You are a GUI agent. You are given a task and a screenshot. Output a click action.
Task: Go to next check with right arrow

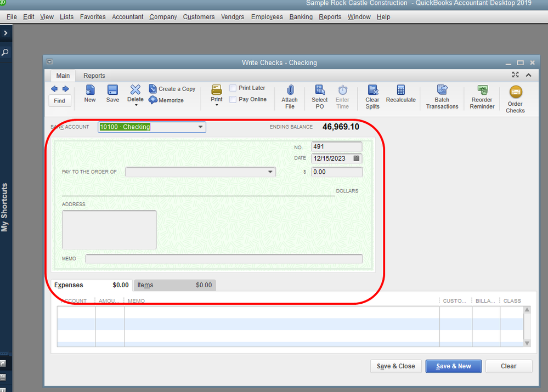[65, 89]
